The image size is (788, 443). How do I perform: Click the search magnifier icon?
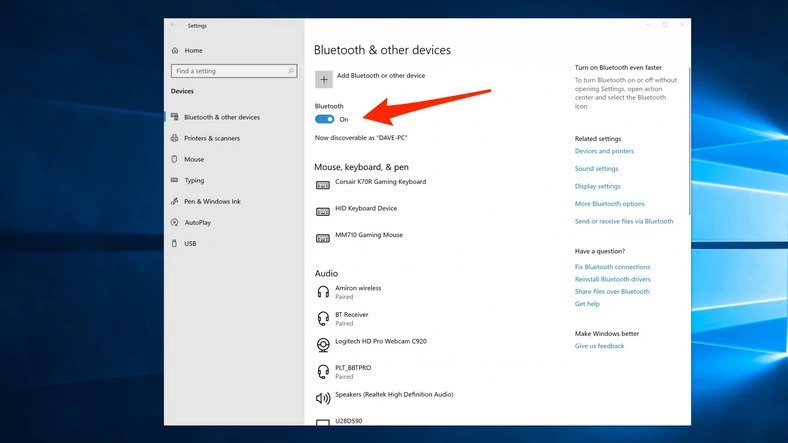point(290,71)
